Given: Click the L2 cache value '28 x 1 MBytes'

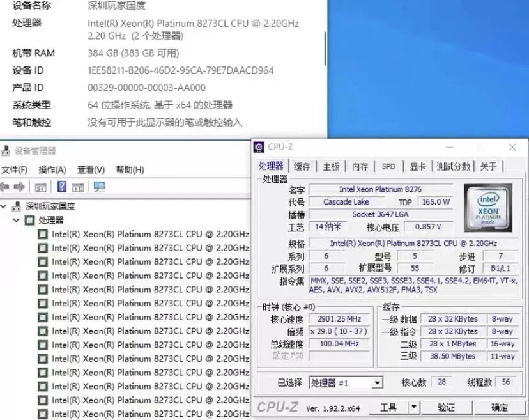Looking at the screenshot, I should click(x=453, y=344).
